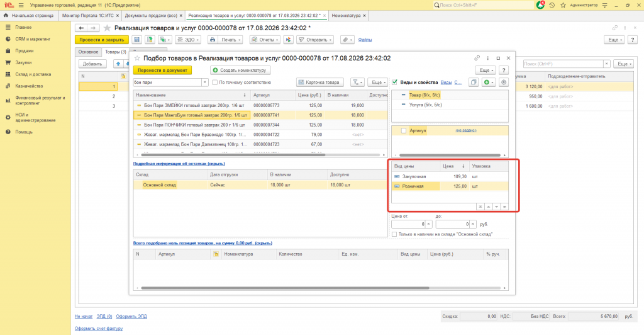Screen dimensions: 644x335
Task: Copy link of the Подбор товаров dialog
Action: [477, 58]
